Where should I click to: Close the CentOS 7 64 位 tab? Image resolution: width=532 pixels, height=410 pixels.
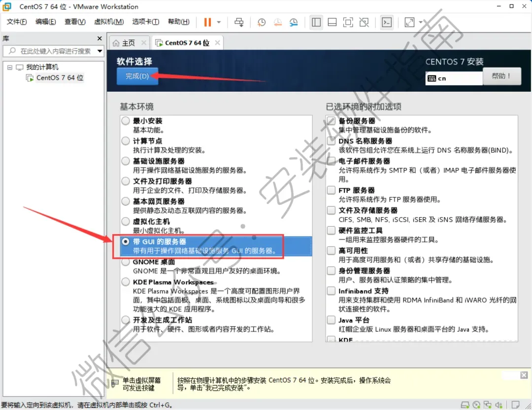[x=218, y=43]
